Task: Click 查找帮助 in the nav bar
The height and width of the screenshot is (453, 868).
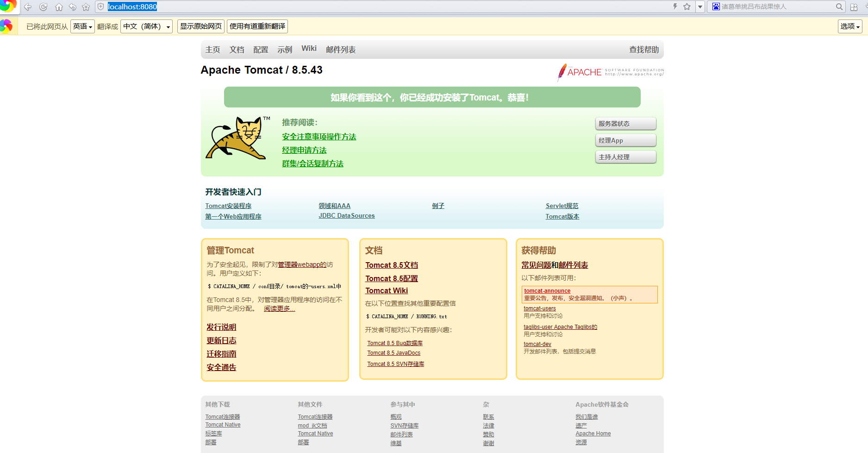Action: coord(644,50)
